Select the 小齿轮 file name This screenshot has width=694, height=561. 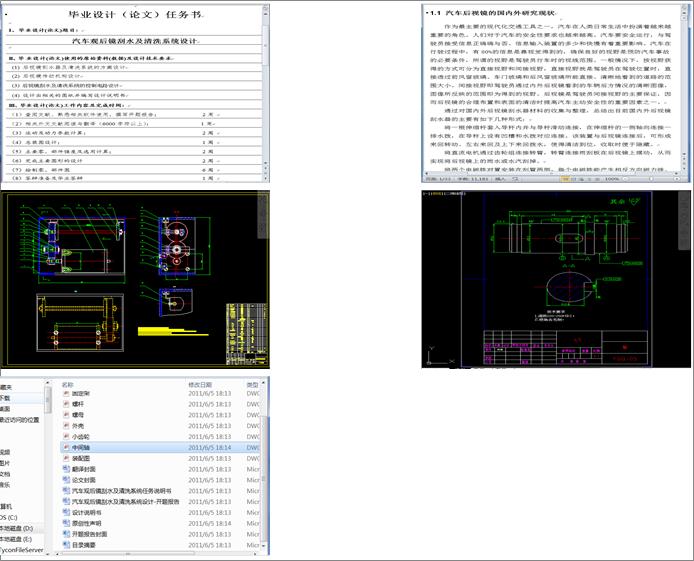coord(81,437)
